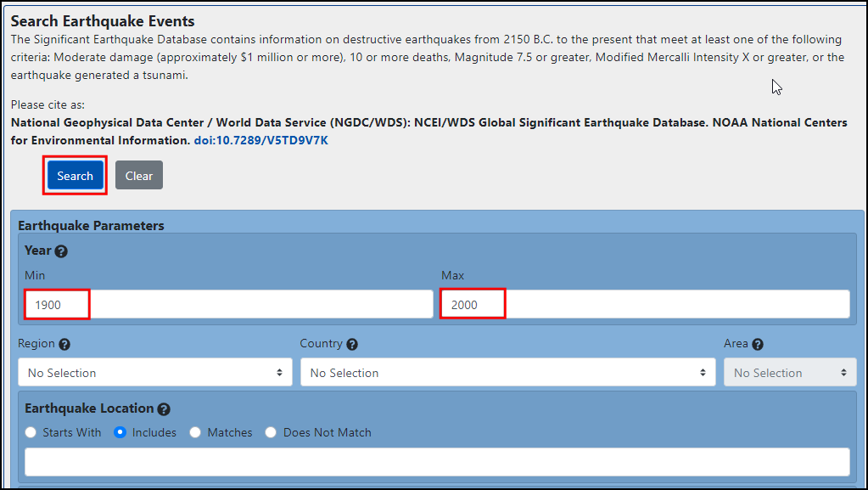Click the Country help question-mark icon
The width and height of the screenshot is (868, 490).
click(x=352, y=345)
